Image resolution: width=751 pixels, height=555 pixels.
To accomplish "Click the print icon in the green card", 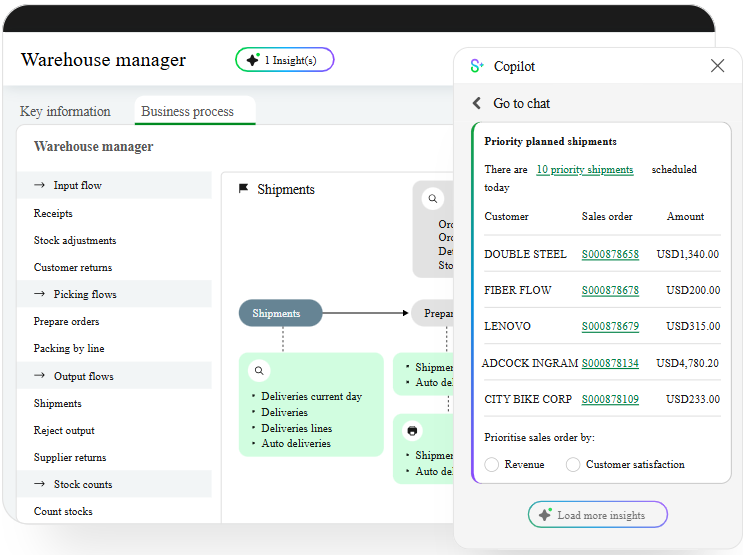I will [x=412, y=431].
